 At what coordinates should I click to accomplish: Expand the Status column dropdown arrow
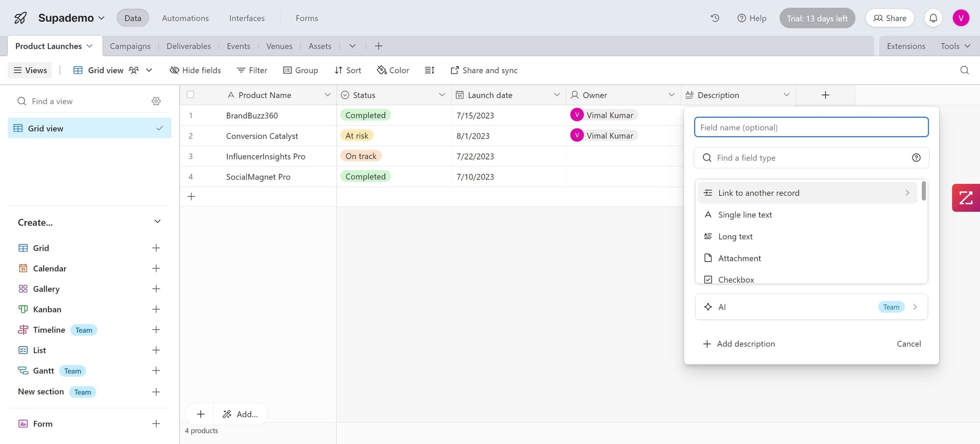(442, 95)
